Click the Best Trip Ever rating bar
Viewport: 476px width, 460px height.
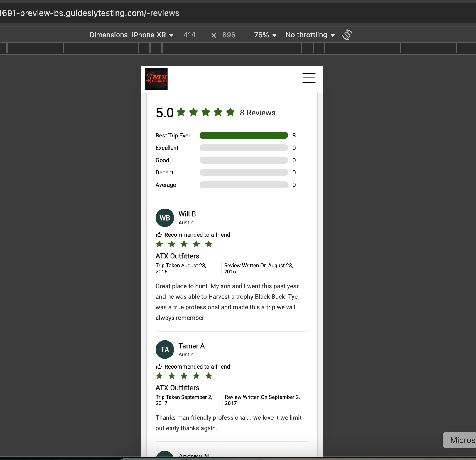point(244,135)
